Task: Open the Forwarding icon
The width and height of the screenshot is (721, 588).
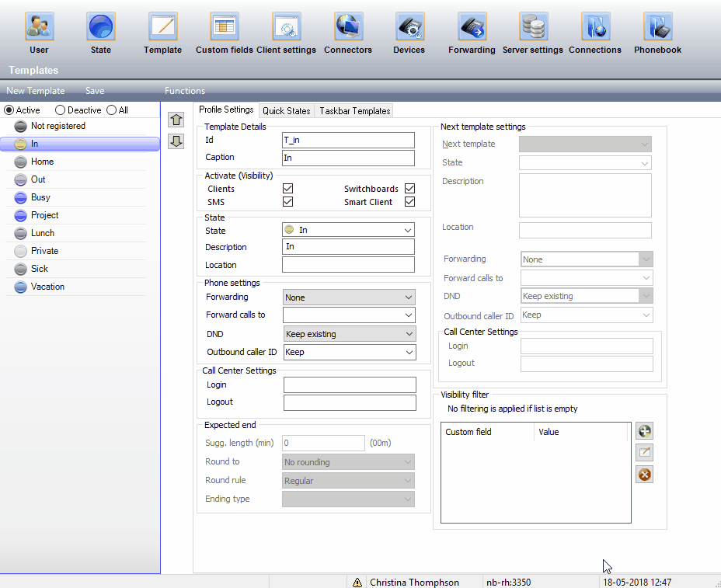Action: click(472, 26)
